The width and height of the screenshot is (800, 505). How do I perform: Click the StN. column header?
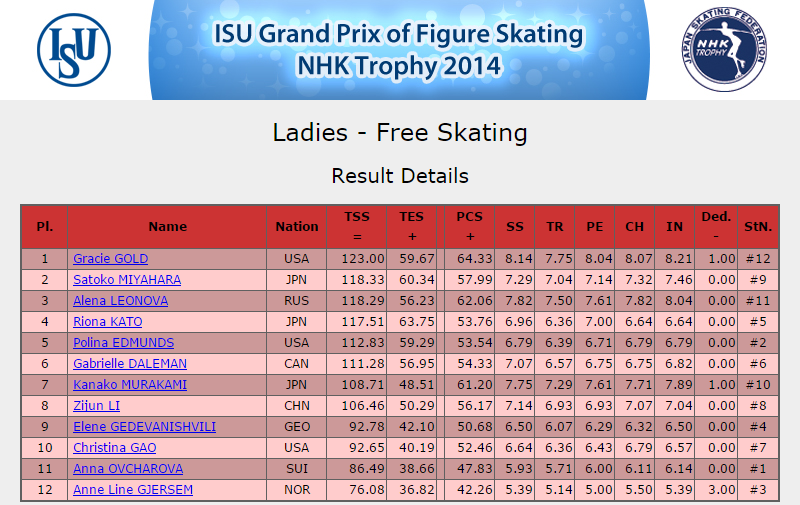[x=758, y=226]
